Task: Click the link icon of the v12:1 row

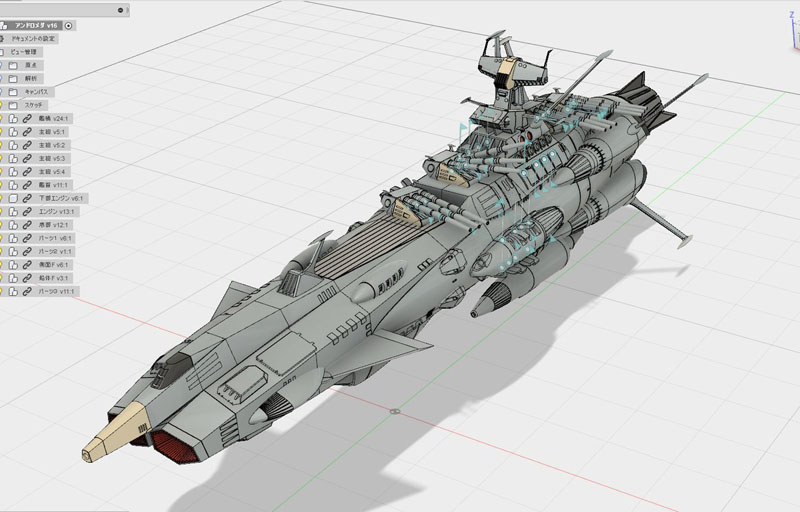Action: pyautogui.click(x=27, y=225)
